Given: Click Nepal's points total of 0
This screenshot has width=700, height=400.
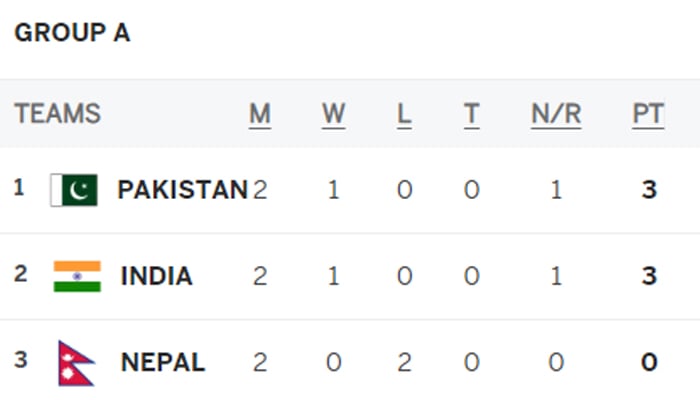Looking at the screenshot, I should pyautogui.click(x=649, y=362).
